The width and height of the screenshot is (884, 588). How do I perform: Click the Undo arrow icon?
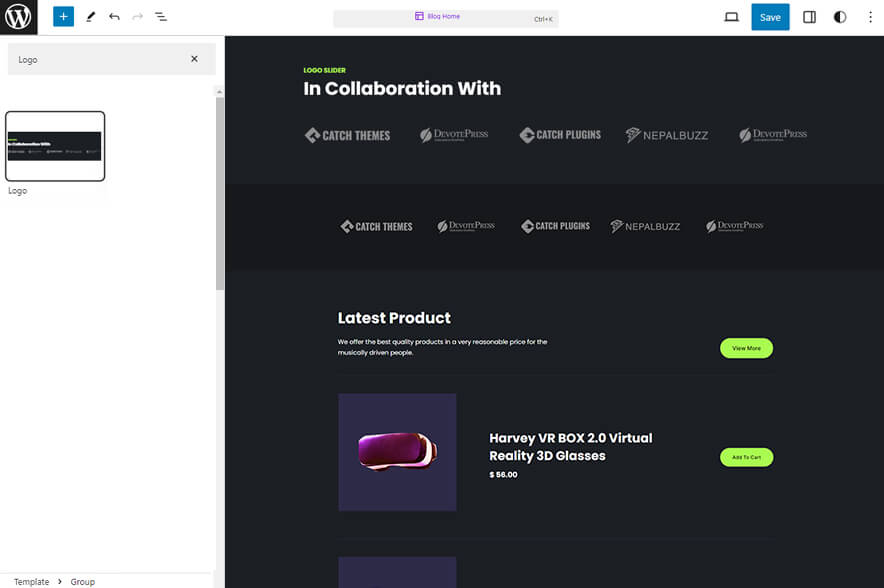pos(114,17)
